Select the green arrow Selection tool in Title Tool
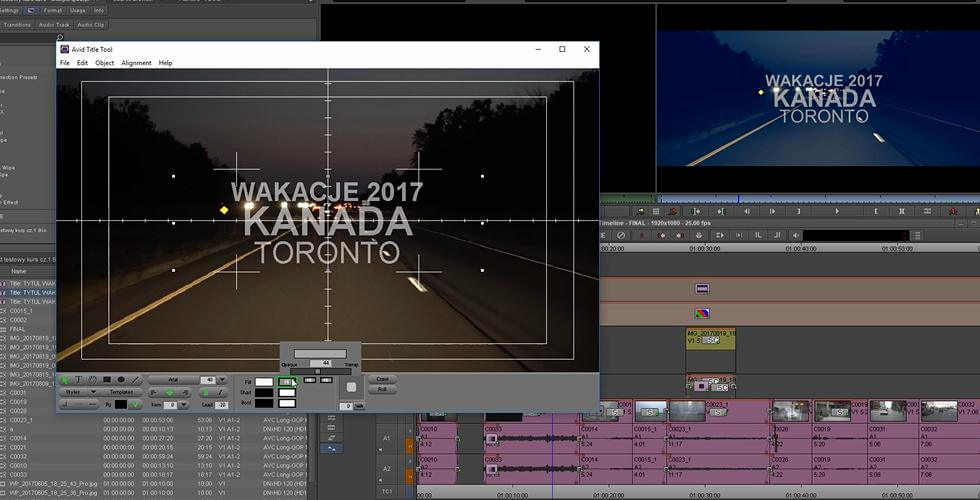980x500 pixels. point(64,379)
